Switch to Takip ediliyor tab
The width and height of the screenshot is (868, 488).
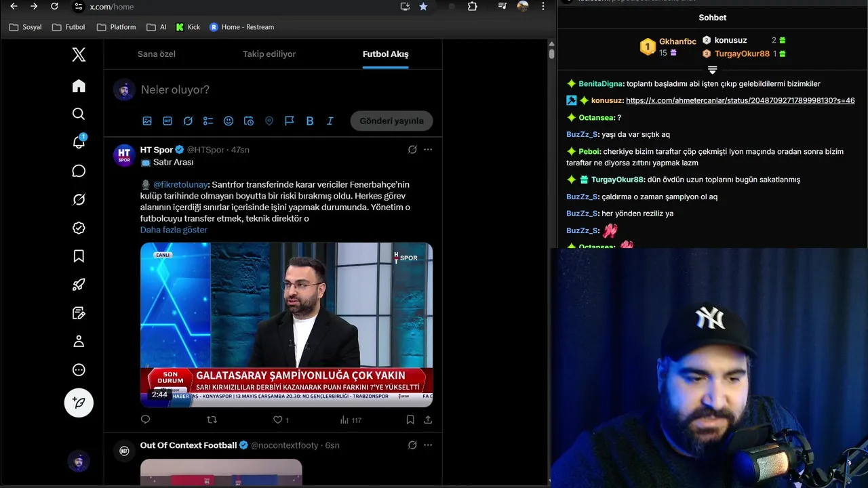point(269,54)
